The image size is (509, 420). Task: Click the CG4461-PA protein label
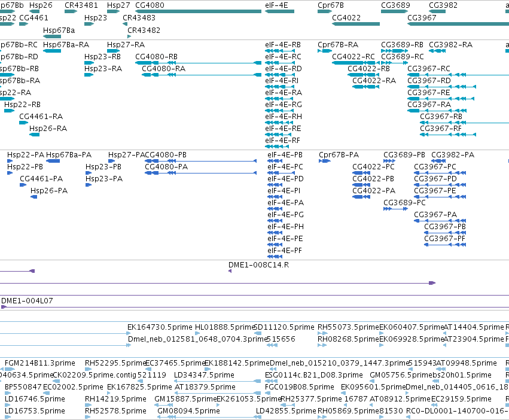tap(41, 179)
